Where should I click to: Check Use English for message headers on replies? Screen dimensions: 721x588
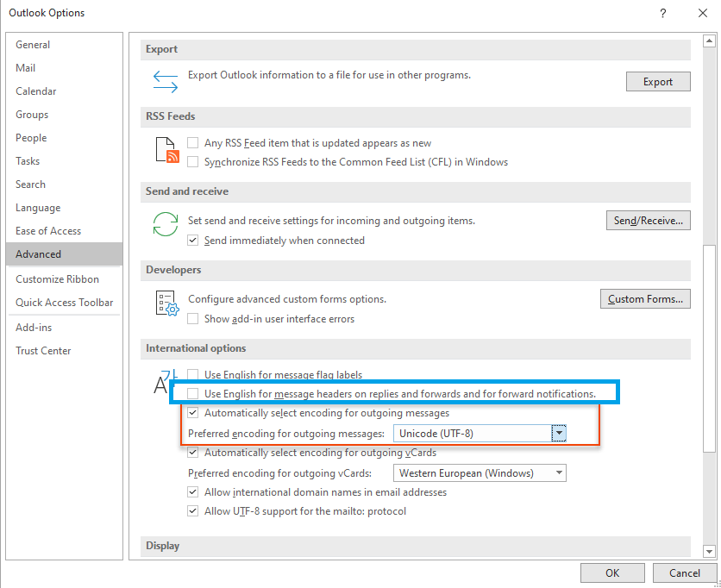tap(192, 393)
